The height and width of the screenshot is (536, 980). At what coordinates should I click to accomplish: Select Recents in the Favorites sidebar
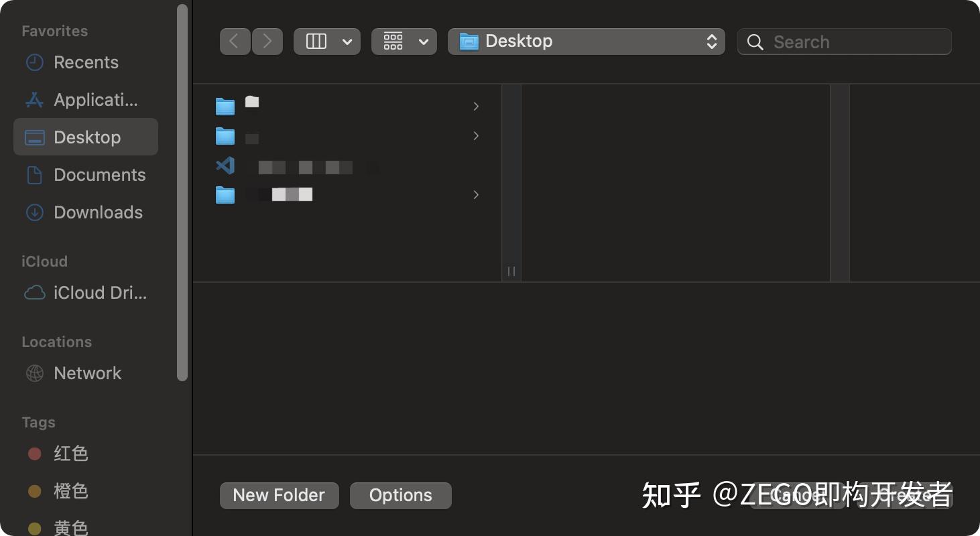[x=85, y=62]
